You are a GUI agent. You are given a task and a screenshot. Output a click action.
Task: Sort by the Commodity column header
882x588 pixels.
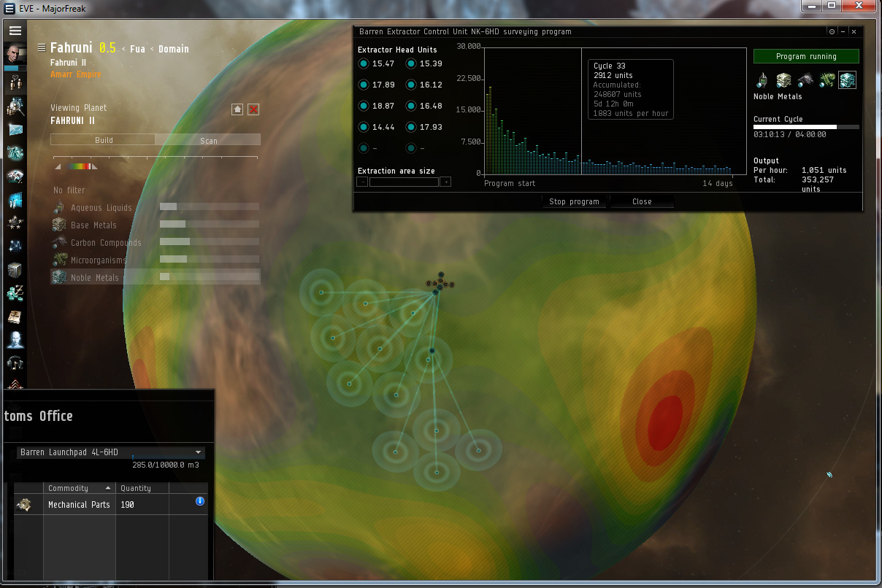tap(79, 488)
